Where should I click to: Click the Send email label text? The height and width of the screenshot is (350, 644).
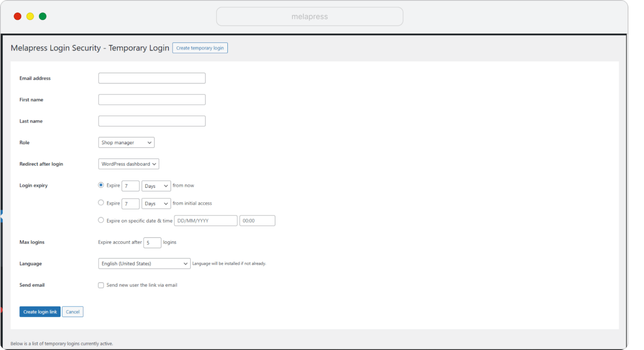point(32,285)
